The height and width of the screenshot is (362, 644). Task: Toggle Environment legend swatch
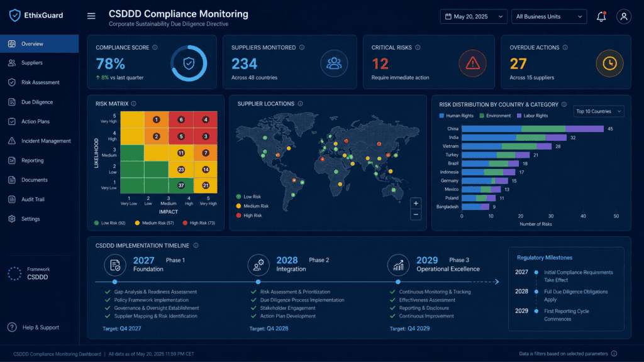(x=482, y=116)
